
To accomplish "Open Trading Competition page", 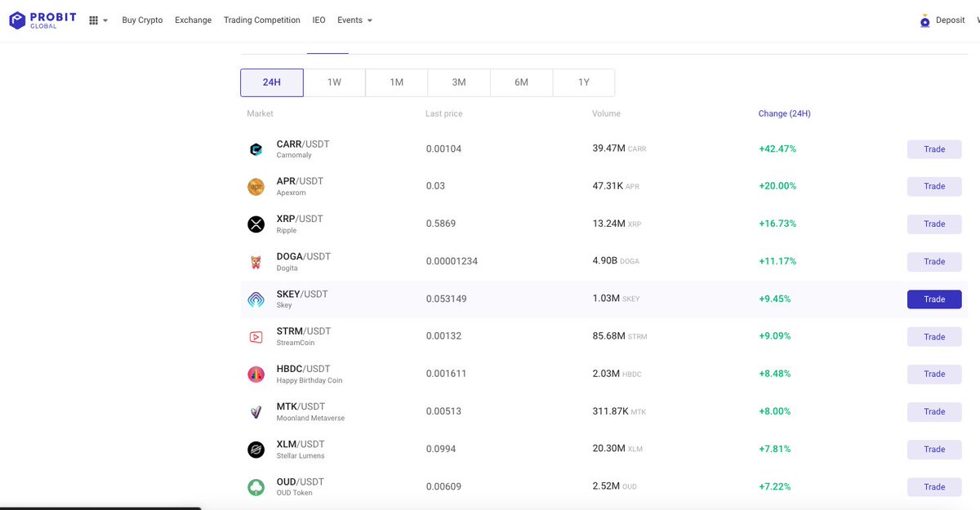I will point(262,20).
